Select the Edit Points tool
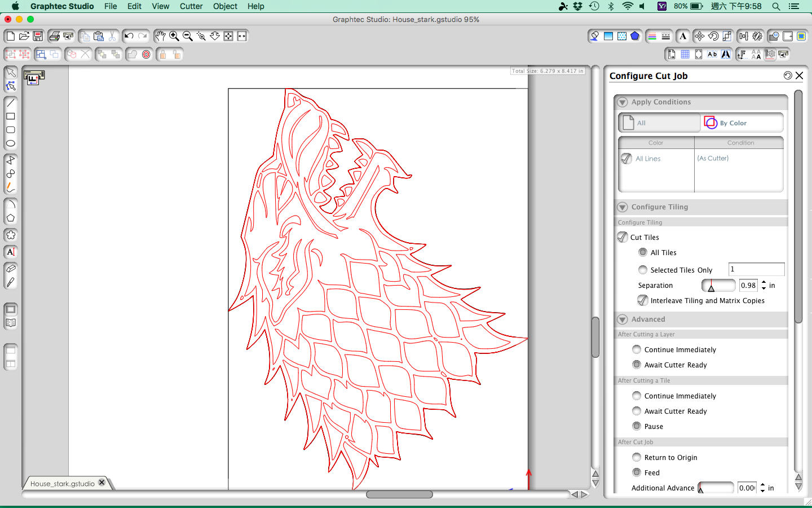 tap(11, 86)
